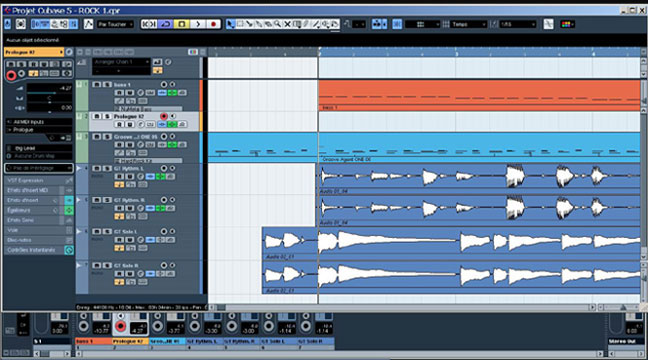Mute the Groove Agent ONE track
This screenshot has height=360, width=648.
coord(97,137)
